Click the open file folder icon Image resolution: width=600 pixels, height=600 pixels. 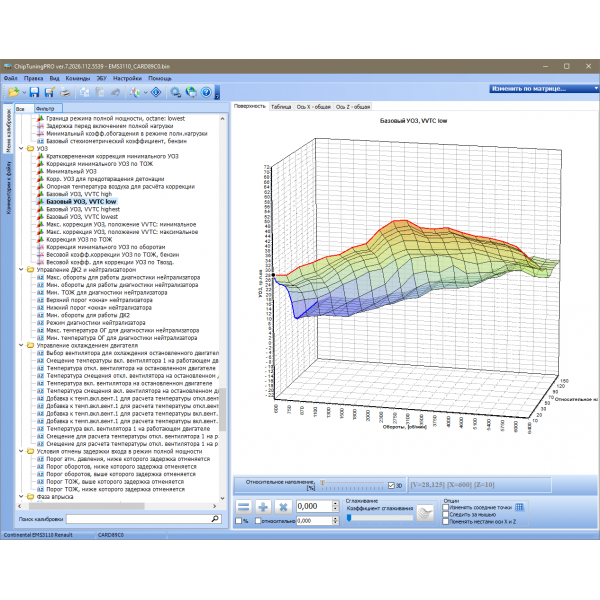[x=13, y=92]
